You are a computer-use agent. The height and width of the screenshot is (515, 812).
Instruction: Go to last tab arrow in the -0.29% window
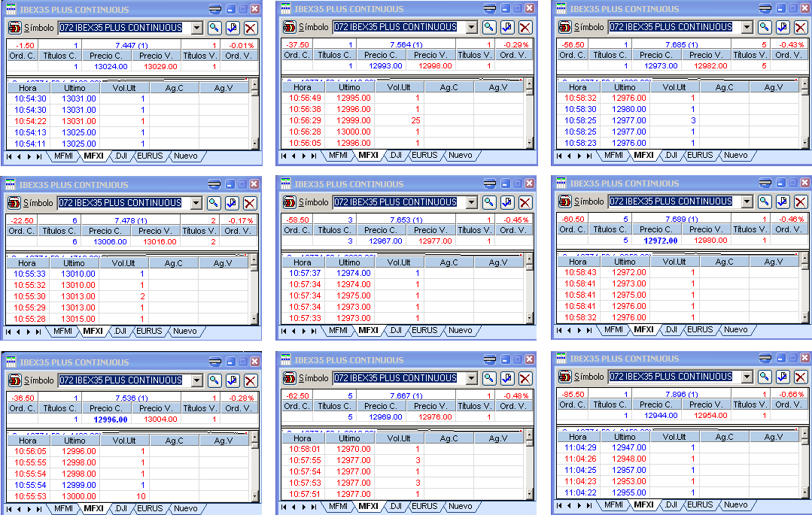[313, 156]
